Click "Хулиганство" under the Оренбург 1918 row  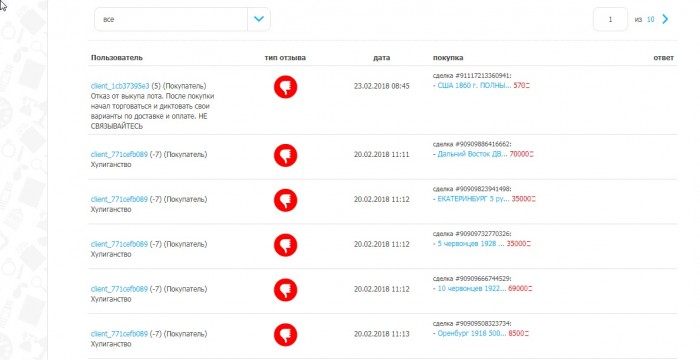click(111, 344)
